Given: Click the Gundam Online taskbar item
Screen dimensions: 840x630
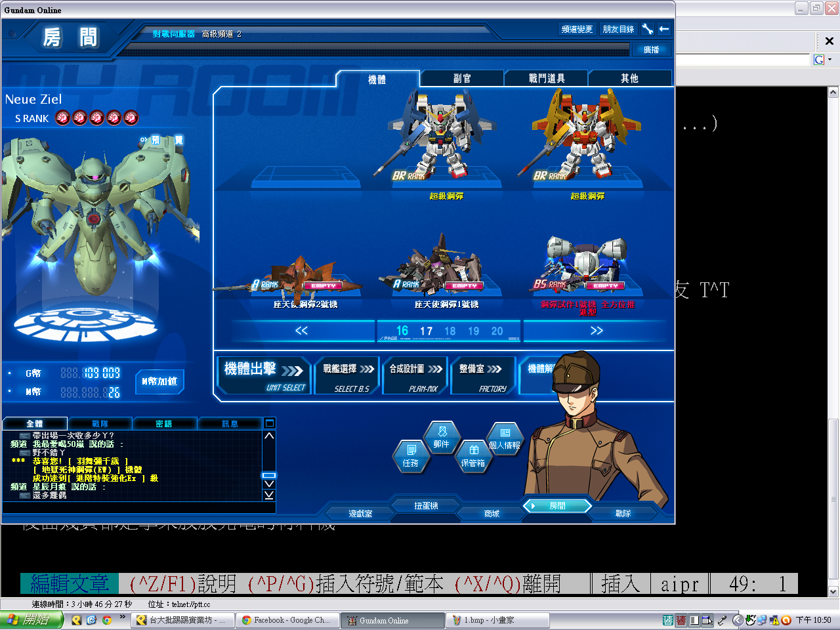Looking at the screenshot, I should point(394,620).
